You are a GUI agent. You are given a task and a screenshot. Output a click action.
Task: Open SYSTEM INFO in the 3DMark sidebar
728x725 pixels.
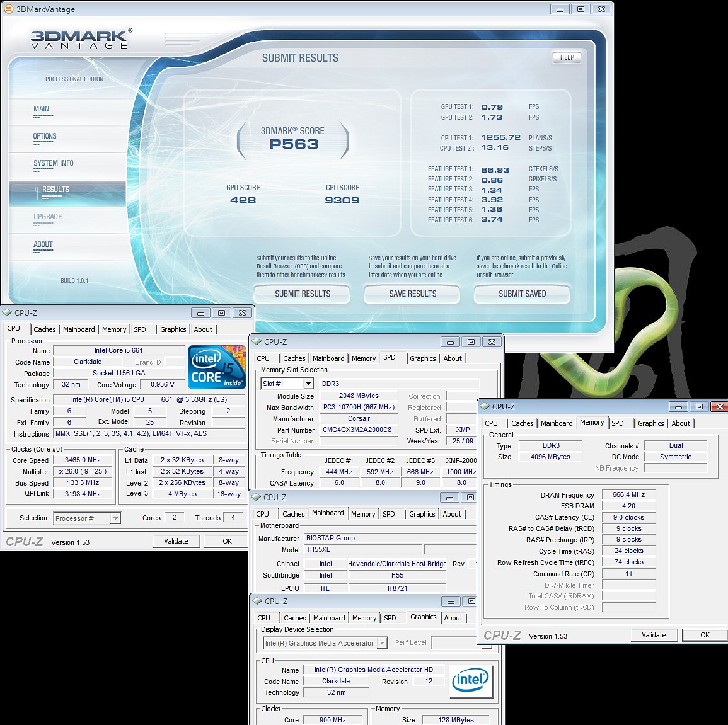54,163
